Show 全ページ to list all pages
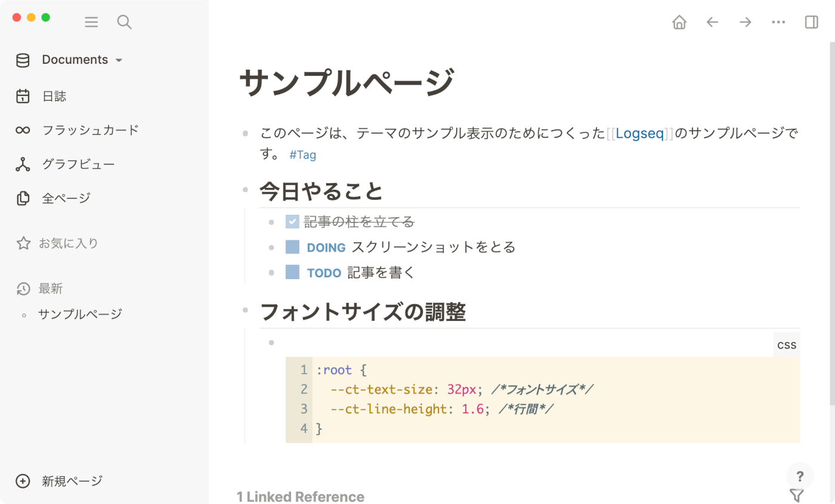The height and width of the screenshot is (504, 835). [x=66, y=197]
